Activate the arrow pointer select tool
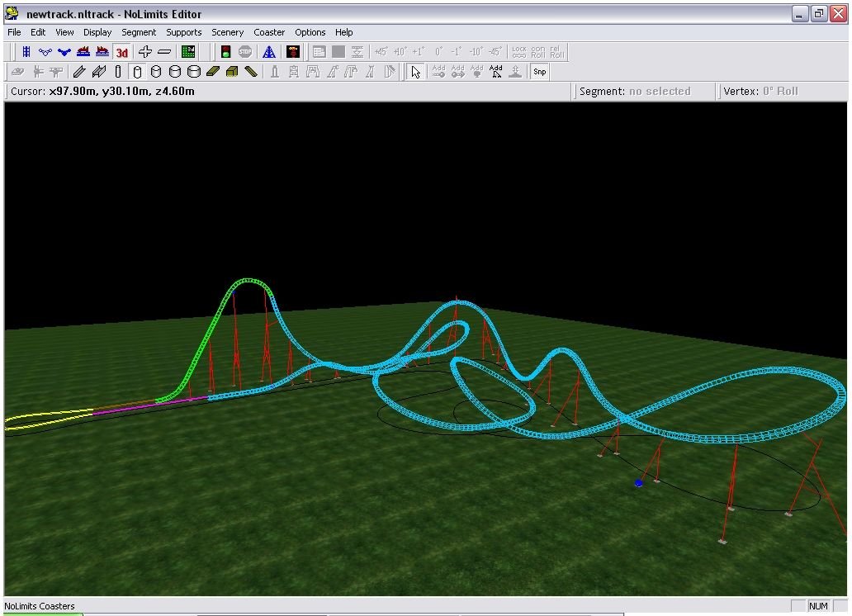852x616 pixels. tap(415, 72)
